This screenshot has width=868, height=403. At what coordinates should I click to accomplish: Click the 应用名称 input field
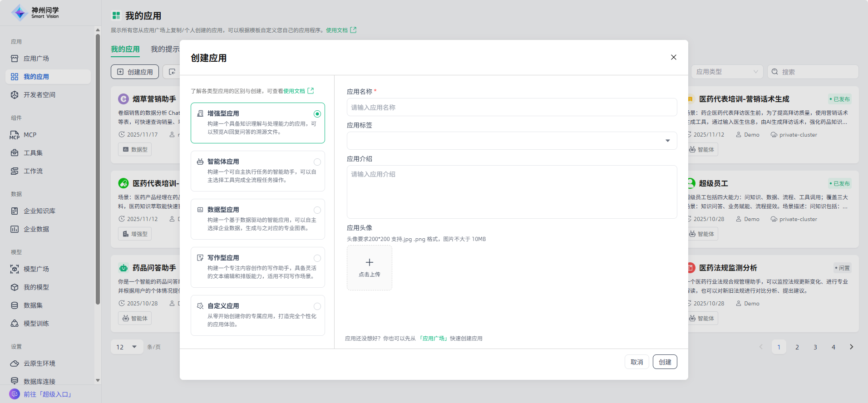tap(512, 108)
